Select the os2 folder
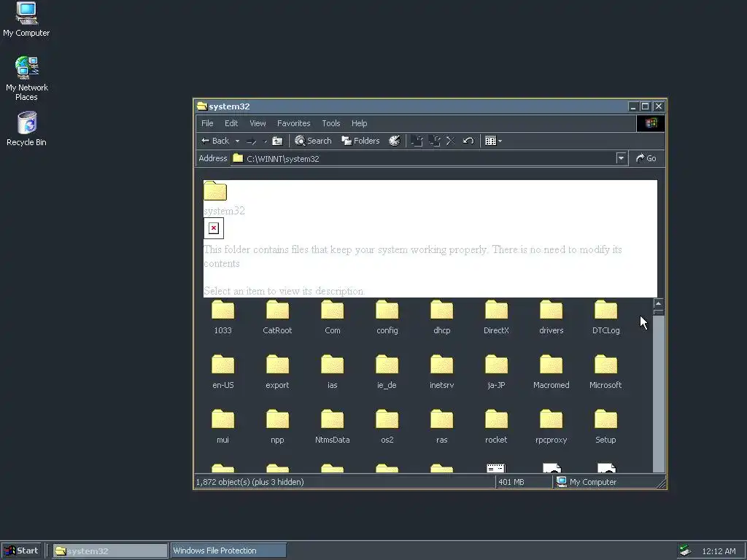This screenshot has height=560, width=747. (x=387, y=427)
